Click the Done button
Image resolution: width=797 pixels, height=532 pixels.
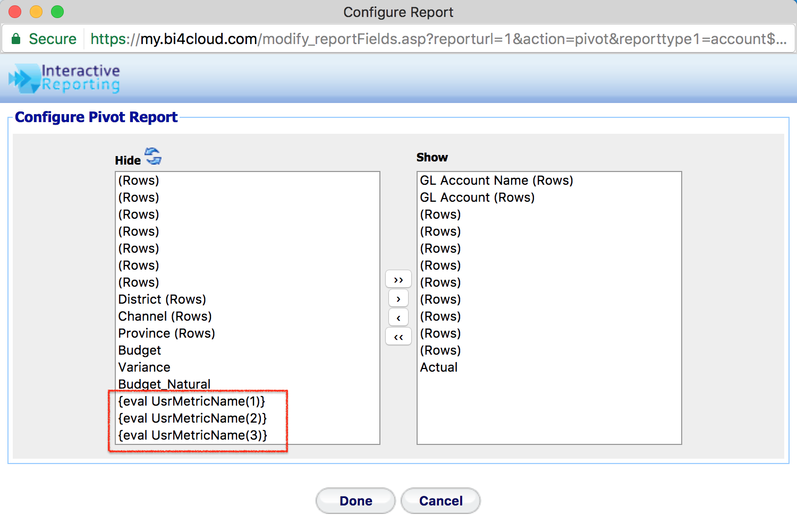click(355, 501)
